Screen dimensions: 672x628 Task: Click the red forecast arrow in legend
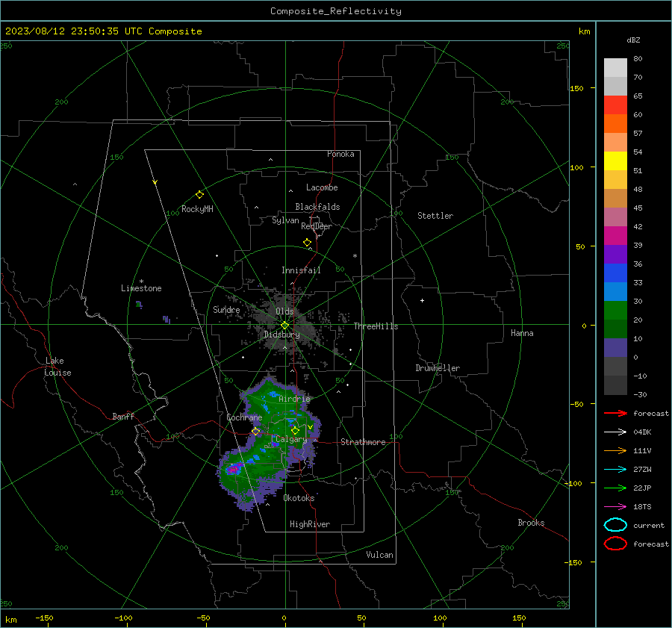click(x=615, y=413)
